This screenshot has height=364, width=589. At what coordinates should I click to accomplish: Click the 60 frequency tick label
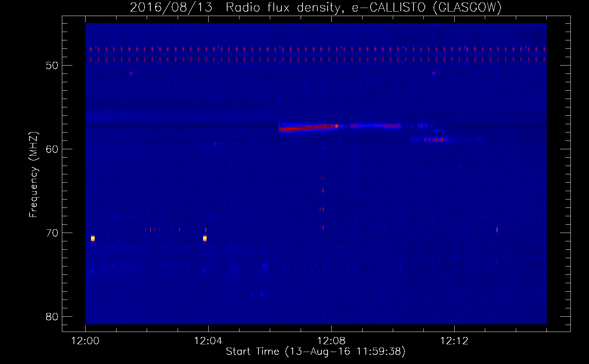click(52, 149)
